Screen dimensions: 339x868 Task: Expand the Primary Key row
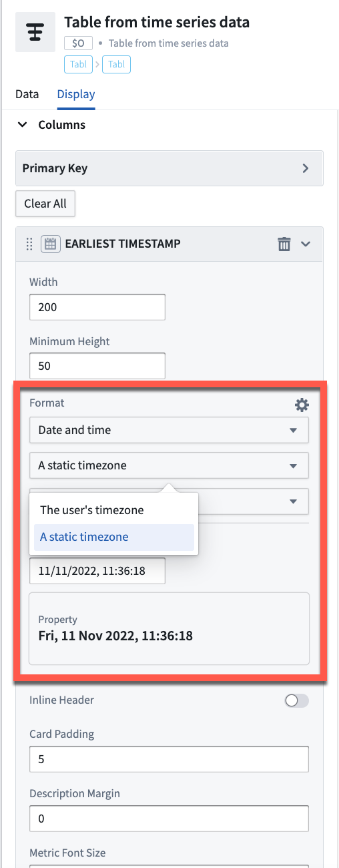click(x=306, y=168)
